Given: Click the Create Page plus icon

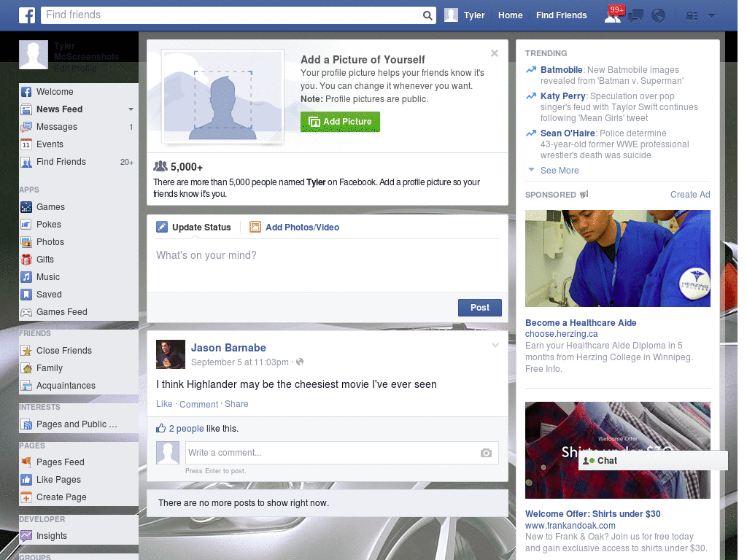Looking at the screenshot, I should point(26,497).
